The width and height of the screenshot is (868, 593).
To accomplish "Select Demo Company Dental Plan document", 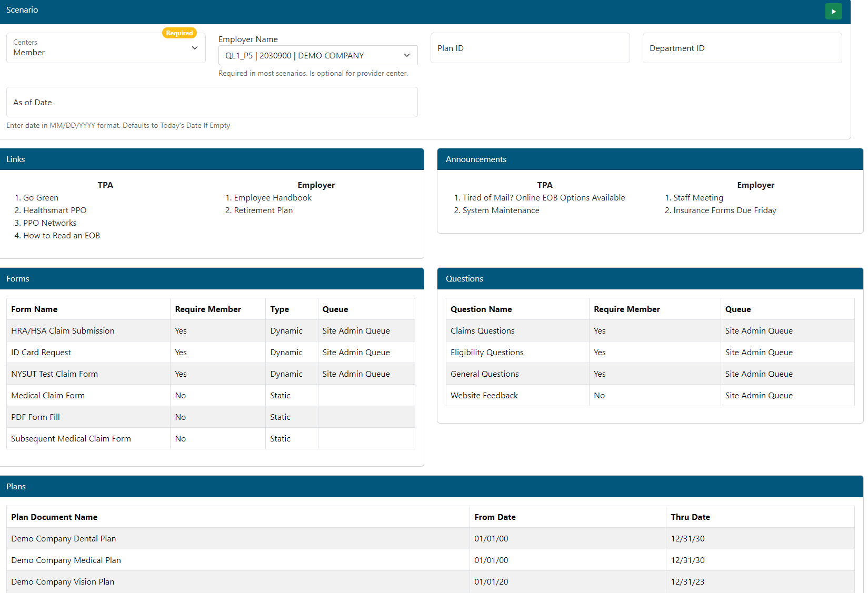I will 64,539.
